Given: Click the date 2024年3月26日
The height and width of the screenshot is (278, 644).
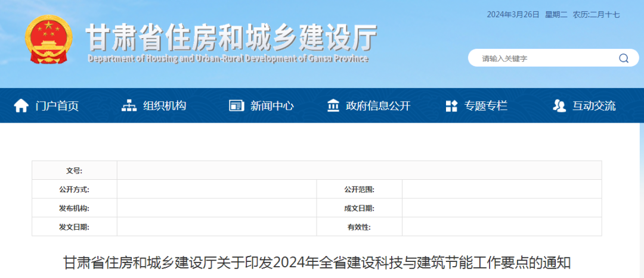Looking at the screenshot, I should tap(513, 15).
